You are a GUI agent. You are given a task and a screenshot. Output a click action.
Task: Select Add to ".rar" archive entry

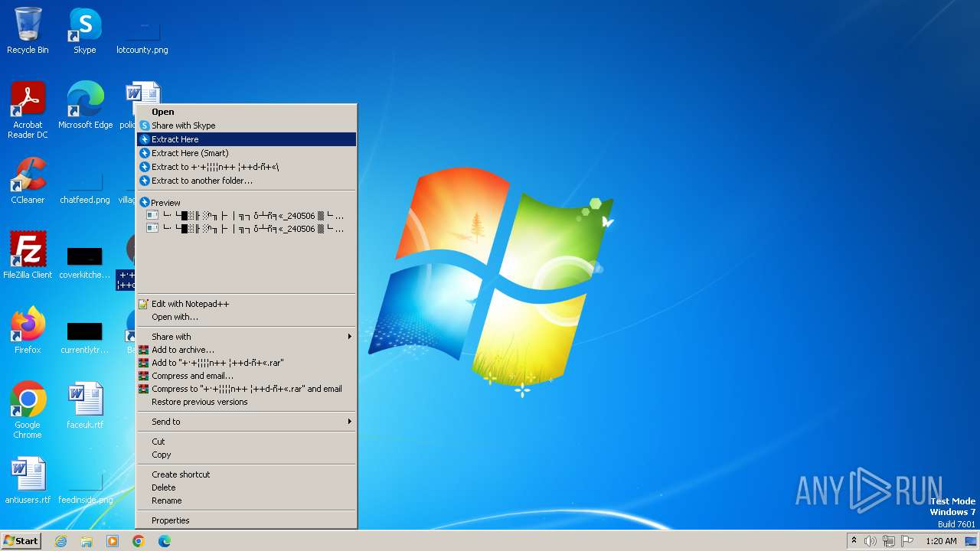[247, 363]
